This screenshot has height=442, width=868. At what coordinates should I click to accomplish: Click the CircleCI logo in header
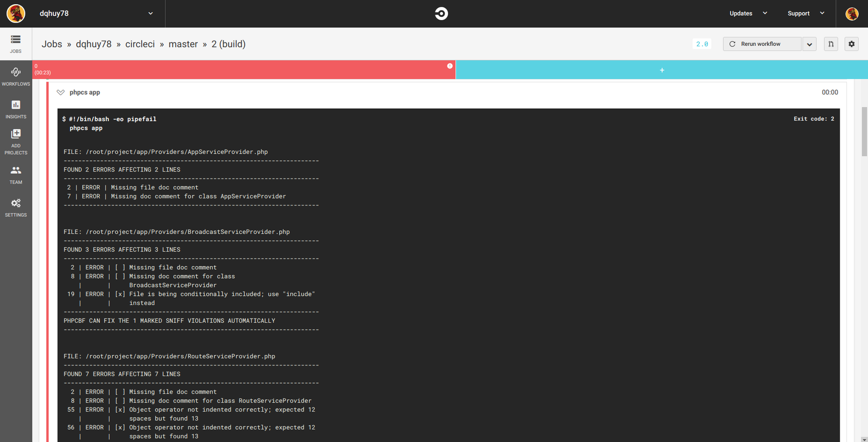pos(441,14)
